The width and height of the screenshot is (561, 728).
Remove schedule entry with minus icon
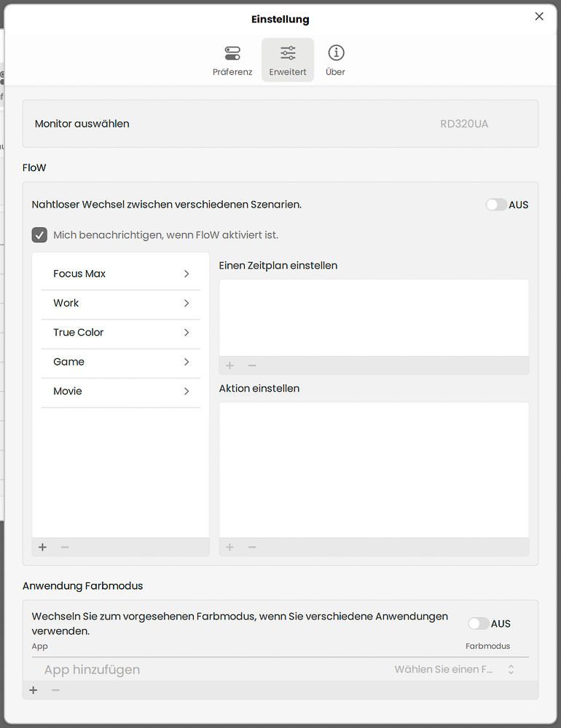pos(252,366)
